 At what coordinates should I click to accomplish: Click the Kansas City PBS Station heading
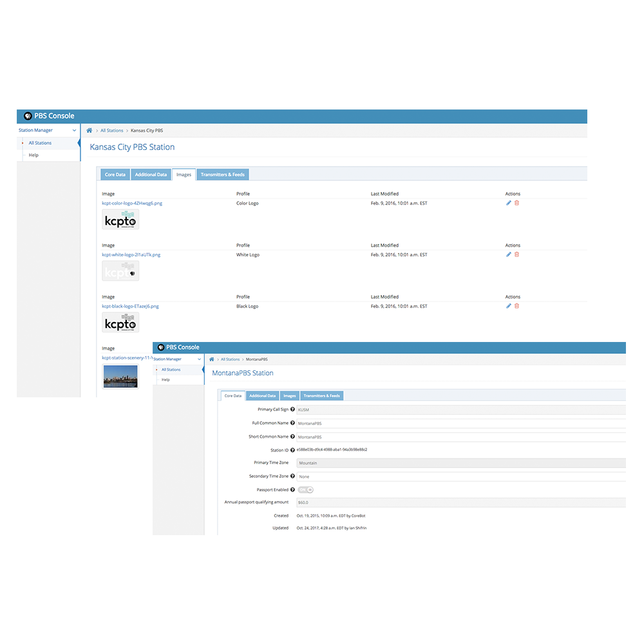(x=132, y=147)
